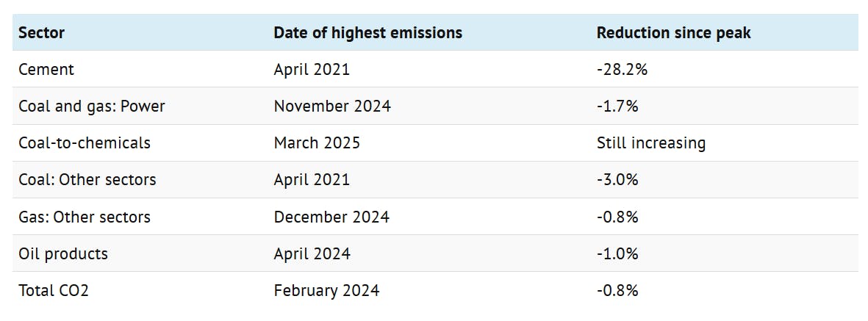Click the Sector column header
Screen dimensions: 868x321
(x=41, y=32)
